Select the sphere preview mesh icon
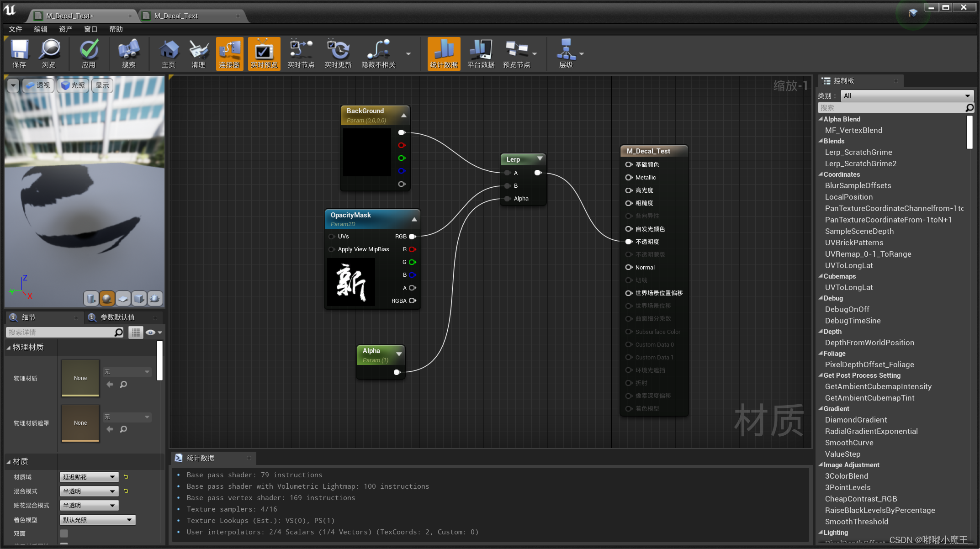 (107, 299)
